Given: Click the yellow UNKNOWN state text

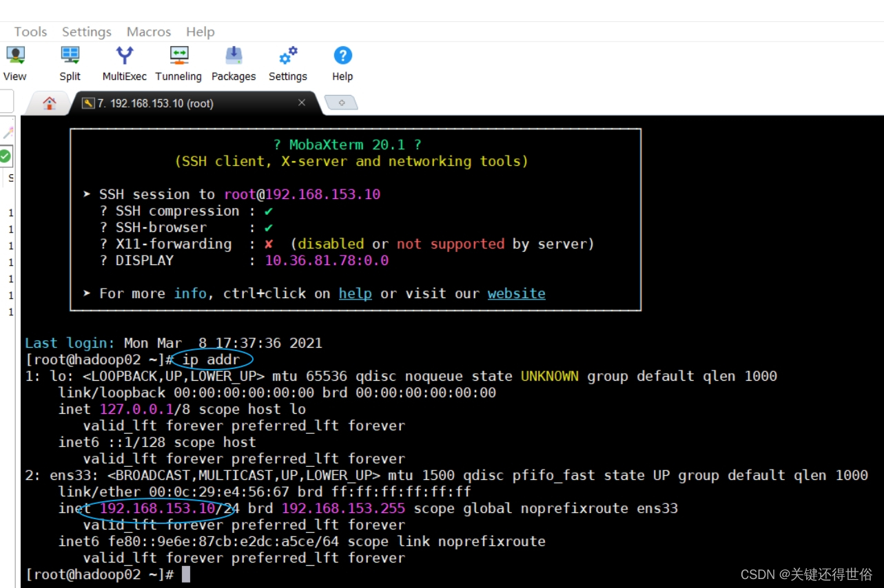Looking at the screenshot, I should 550,376.
